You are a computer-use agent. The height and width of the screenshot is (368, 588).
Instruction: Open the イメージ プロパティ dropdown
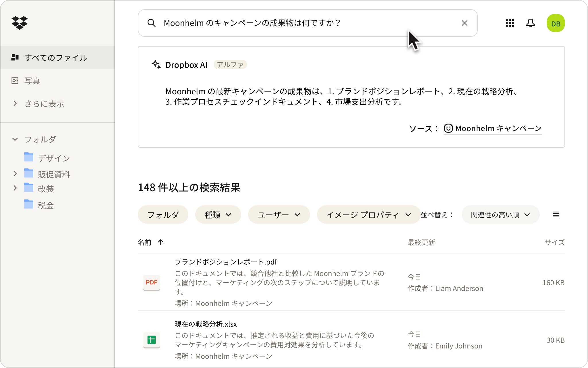pyautogui.click(x=369, y=214)
